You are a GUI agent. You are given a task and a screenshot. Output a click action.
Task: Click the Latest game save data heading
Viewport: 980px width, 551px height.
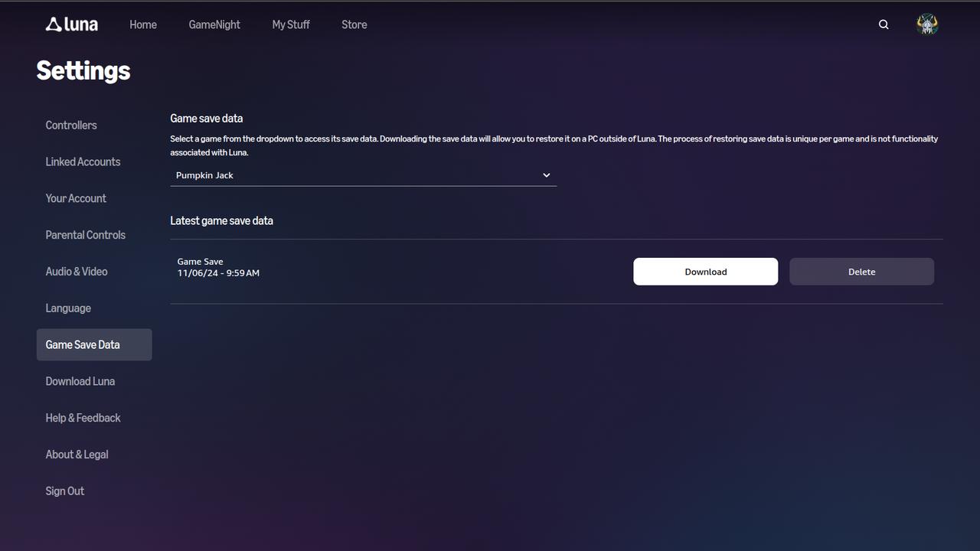coord(221,220)
